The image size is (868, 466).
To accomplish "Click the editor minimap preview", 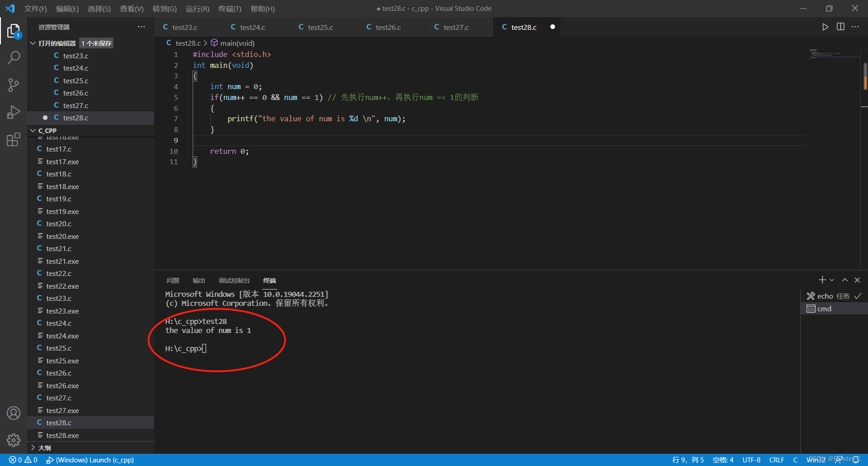I will 834,54.
